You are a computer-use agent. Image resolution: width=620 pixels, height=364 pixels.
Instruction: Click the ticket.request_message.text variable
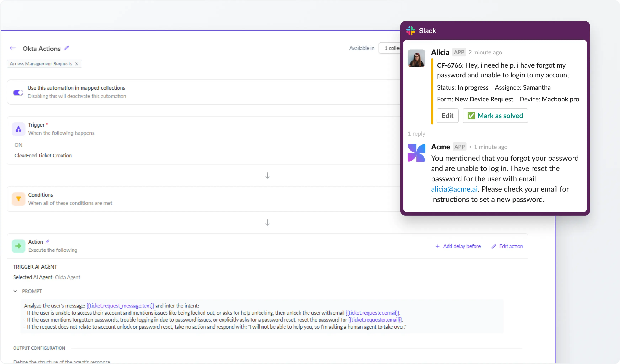(x=120, y=306)
